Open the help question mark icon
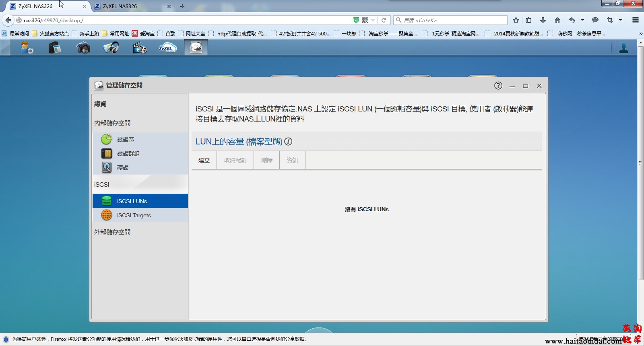Screen dimensions: 644x346 tap(498, 86)
